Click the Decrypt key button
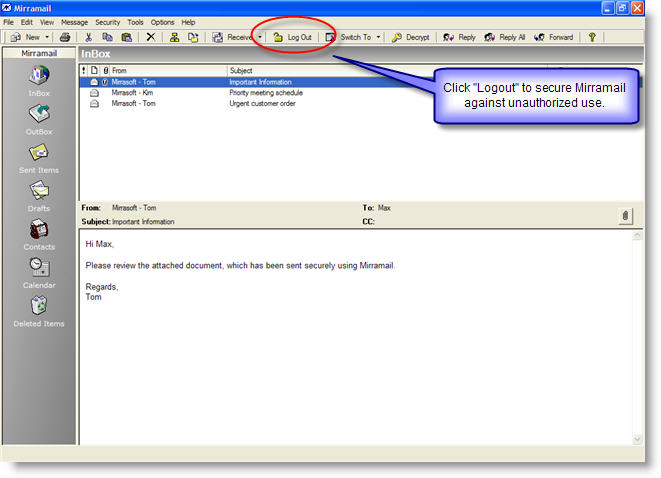 click(x=411, y=37)
